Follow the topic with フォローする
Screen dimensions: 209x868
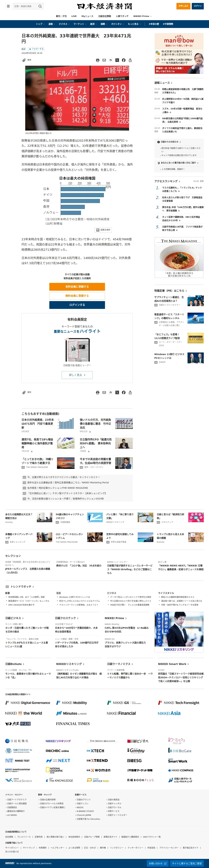pyautogui.click(x=36, y=49)
